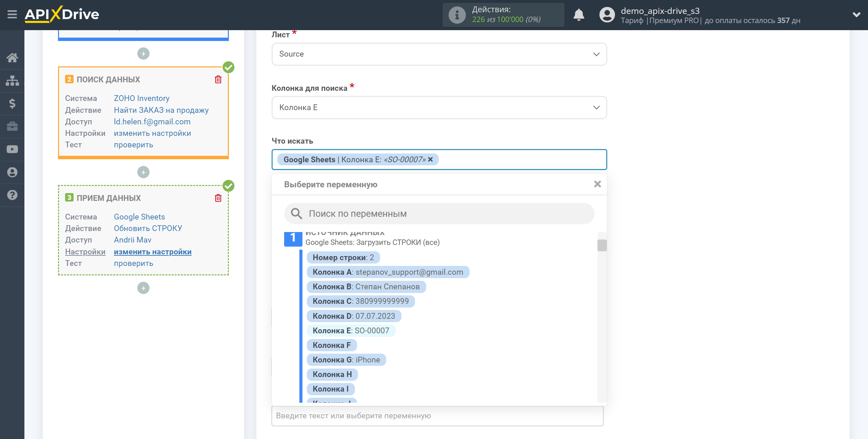The height and width of the screenshot is (439, 868).
Task: Click проверить in ПОИСК ДАННЫХ block
Action: click(x=134, y=145)
